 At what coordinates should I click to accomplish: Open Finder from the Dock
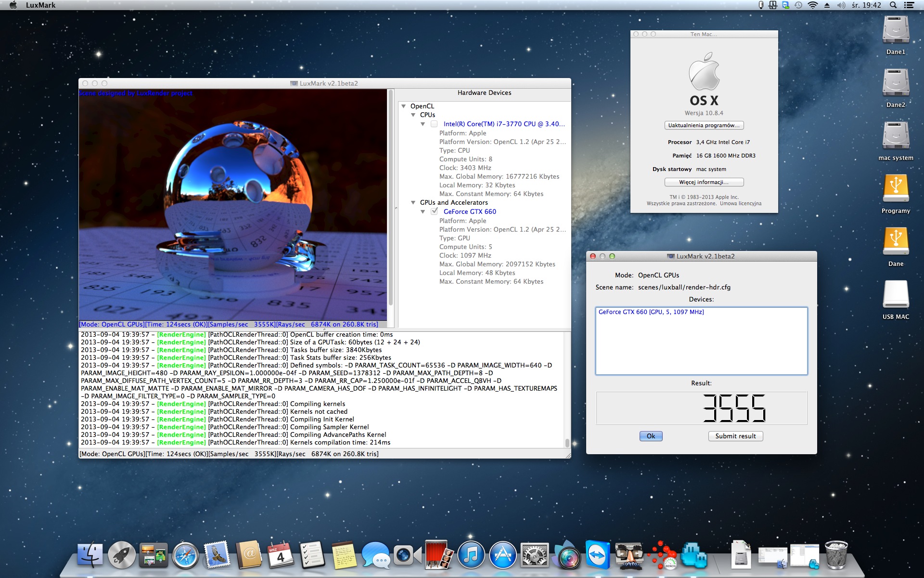point(90,555)
